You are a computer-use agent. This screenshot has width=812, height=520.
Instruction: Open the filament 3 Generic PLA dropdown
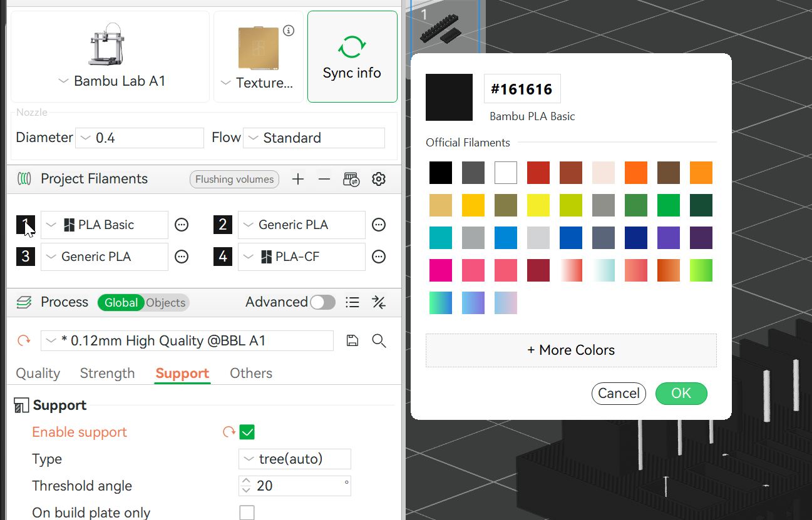[105, 257]
